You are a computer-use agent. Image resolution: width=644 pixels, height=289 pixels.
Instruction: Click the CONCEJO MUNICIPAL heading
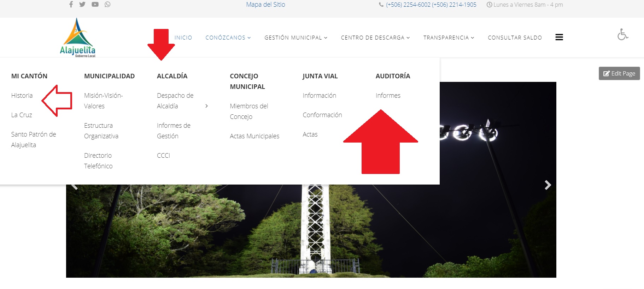[247, 81]
